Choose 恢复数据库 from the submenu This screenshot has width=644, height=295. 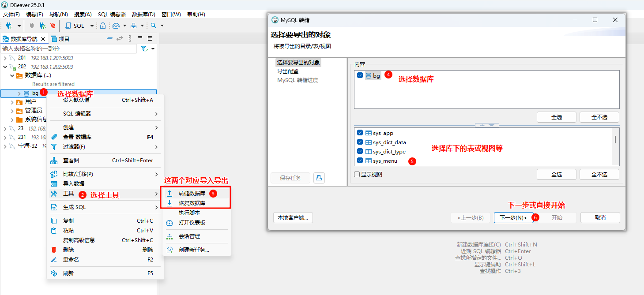[192, 203]
